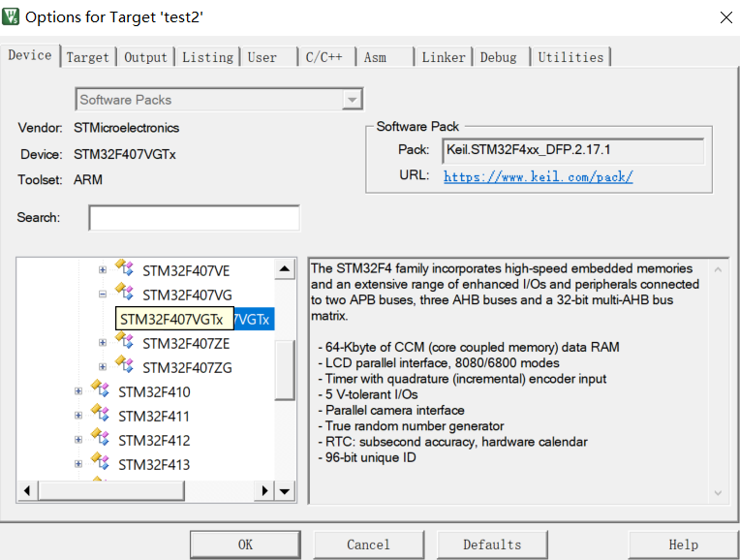This screenshot has height=560, width=740.
Task: Select STM32F407VGTx in device tree
Action: (195, 319)
